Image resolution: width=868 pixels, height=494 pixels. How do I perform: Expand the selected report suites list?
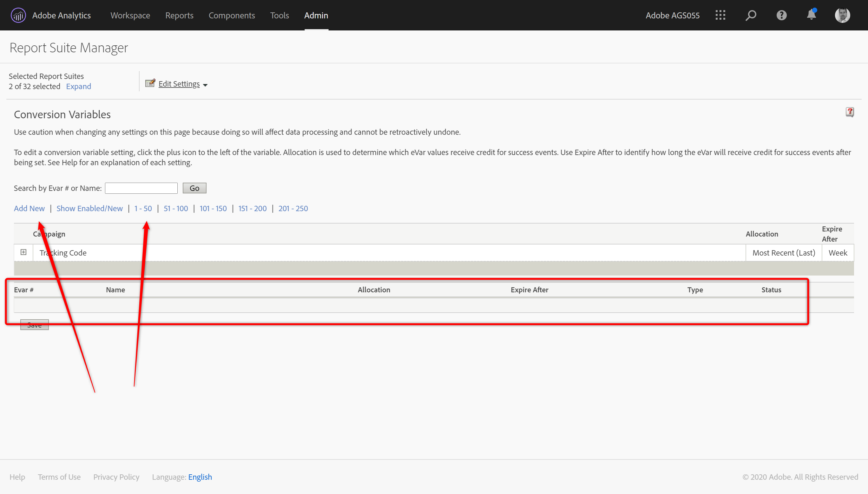pos(78,87)
